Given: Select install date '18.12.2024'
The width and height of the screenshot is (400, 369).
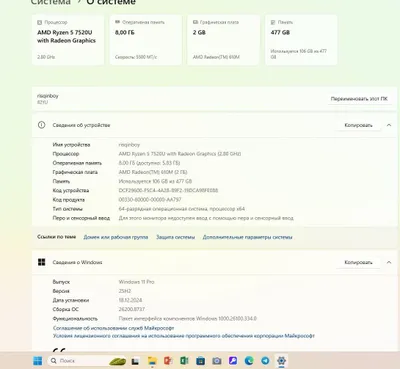Looking at the screenshot, I should pos(130,300).
